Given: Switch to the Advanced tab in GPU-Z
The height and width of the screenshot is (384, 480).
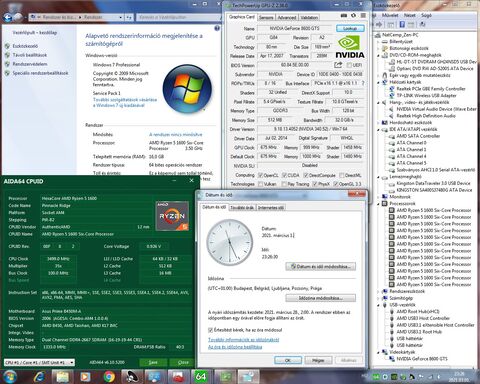Looking at the screenshot, I should click(x=287, y=17).
